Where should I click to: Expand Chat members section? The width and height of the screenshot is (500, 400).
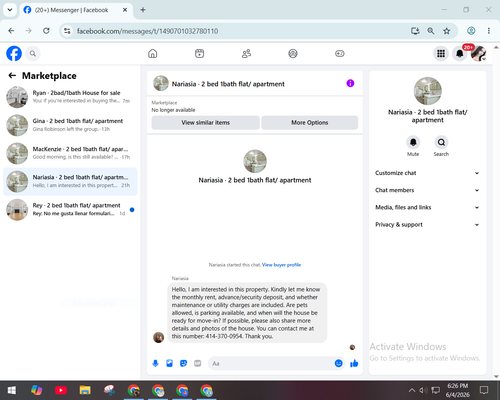(427, 190)
